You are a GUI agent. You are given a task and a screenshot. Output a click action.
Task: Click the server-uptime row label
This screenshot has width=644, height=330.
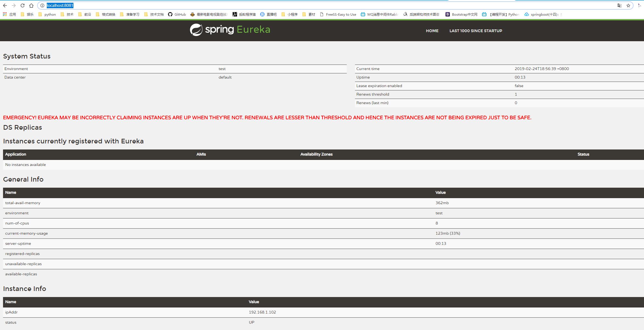[x=18, y=243]
